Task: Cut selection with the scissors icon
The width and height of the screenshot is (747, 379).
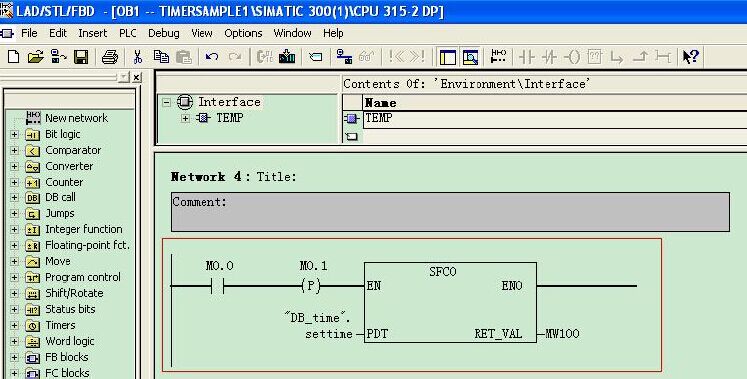Action: [138, 57]
